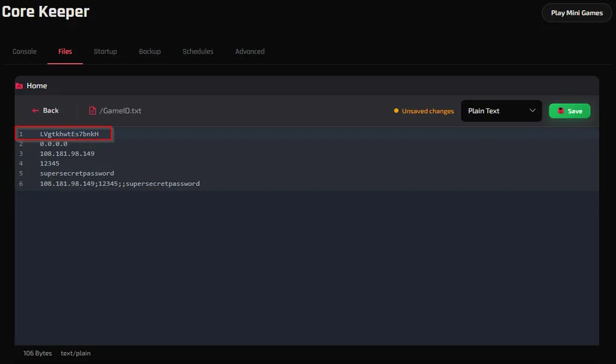Screen dimensions: 616x364
Task: Click the chevron on Plain Text dropdown
Action: coord(532,111)
